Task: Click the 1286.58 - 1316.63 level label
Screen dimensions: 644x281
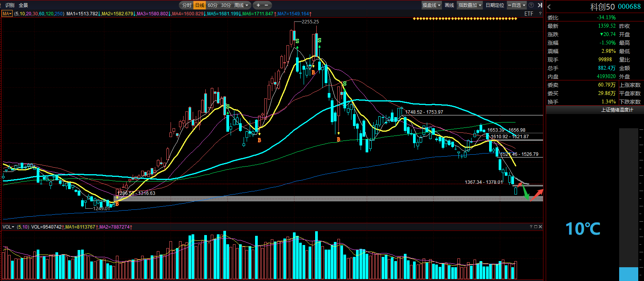Action: pos(136,193)
